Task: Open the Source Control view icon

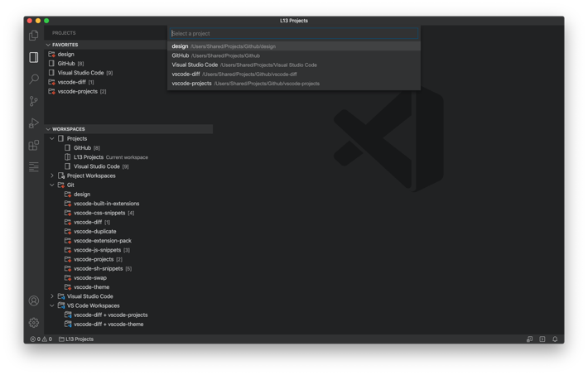Action: pos(34,101)
